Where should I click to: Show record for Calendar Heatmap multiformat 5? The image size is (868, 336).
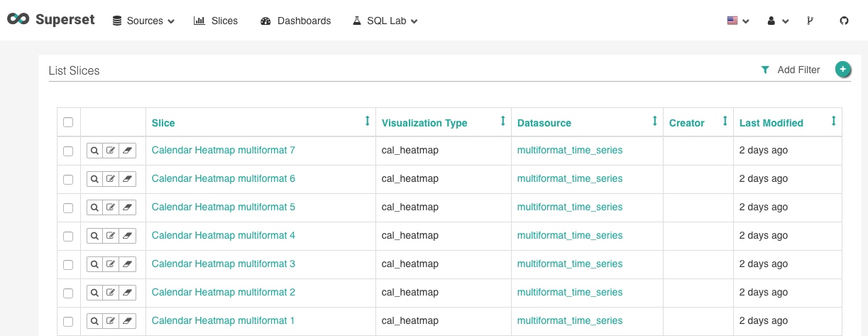click(94, 207)
